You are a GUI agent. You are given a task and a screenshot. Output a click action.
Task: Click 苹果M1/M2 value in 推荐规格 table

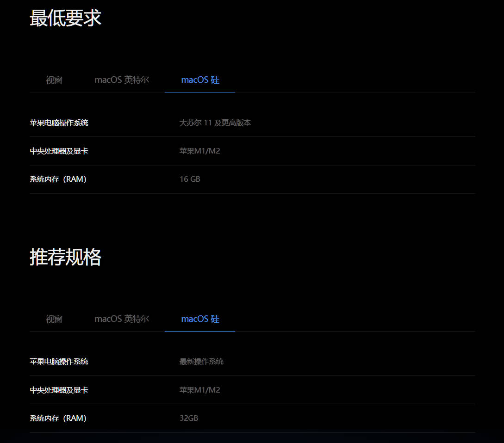199,390
